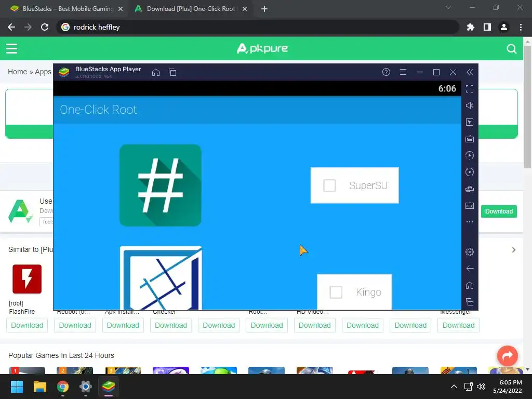Check the Kingo checkbox

point(336,292)
